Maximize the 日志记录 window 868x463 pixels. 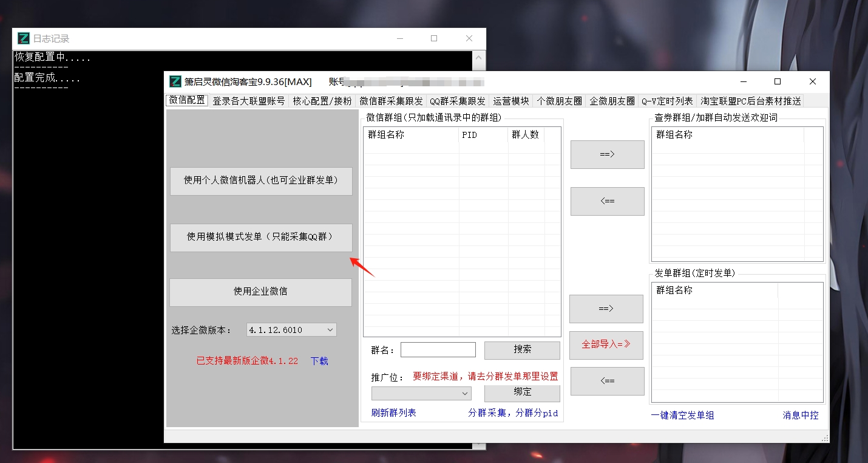(x=434, y=38)
